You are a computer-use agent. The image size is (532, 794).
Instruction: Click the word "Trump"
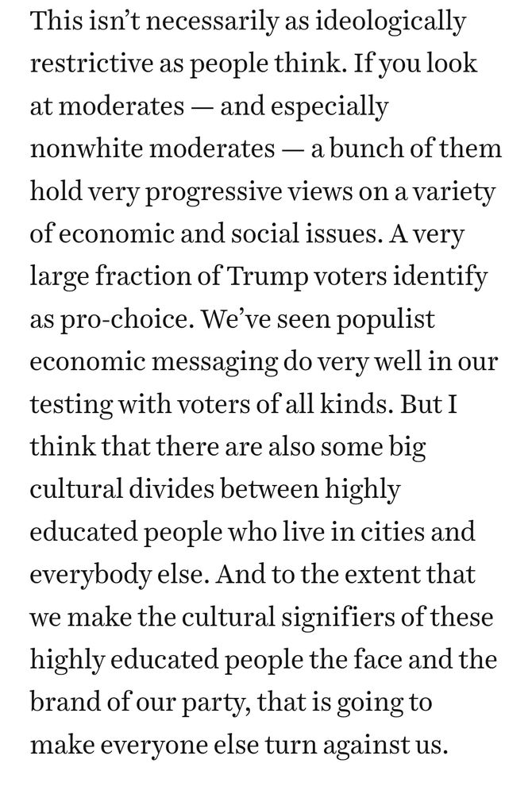point(268,278)
